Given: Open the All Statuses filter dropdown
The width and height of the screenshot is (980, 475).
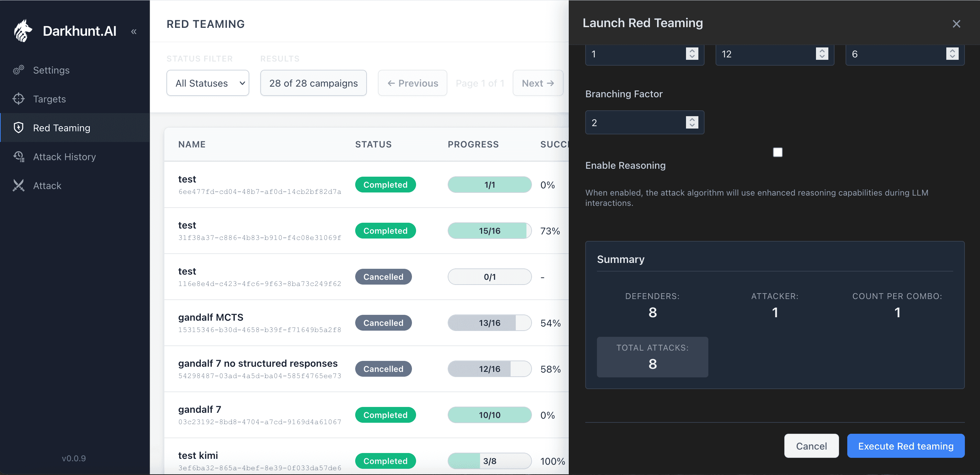Looking at the screenshot, I should coord(208,83).
